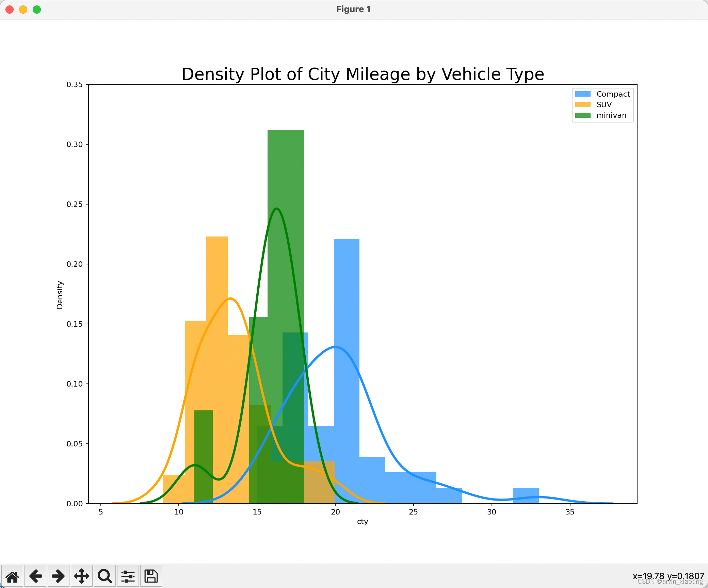Click the orange SUV legend swatch

(582, 104)
